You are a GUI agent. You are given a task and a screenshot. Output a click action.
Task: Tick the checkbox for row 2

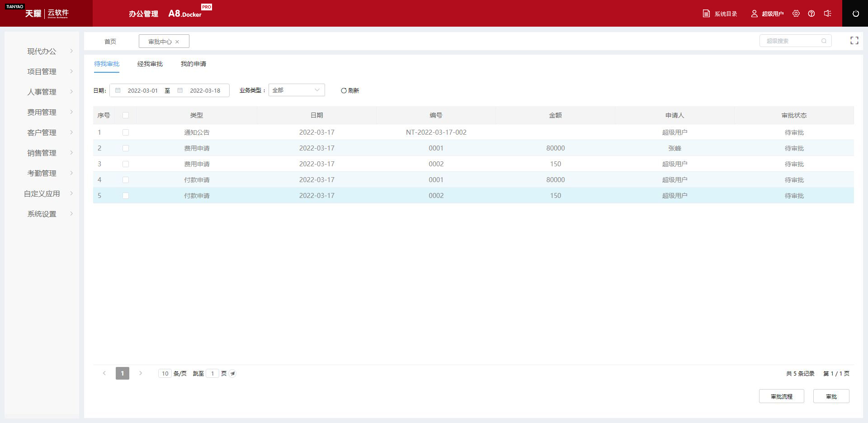coord(126,148)
